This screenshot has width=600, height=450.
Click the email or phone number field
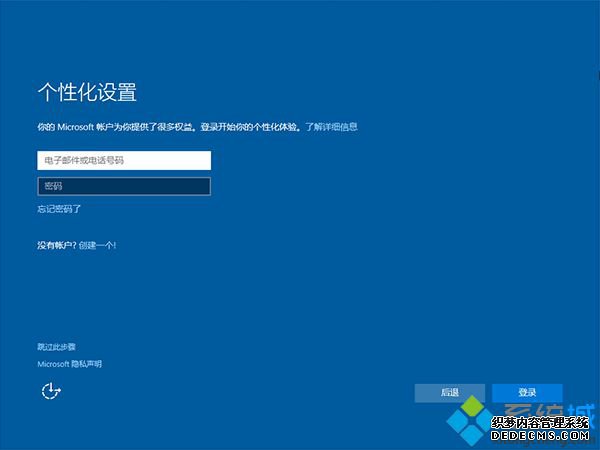point(124,160)
